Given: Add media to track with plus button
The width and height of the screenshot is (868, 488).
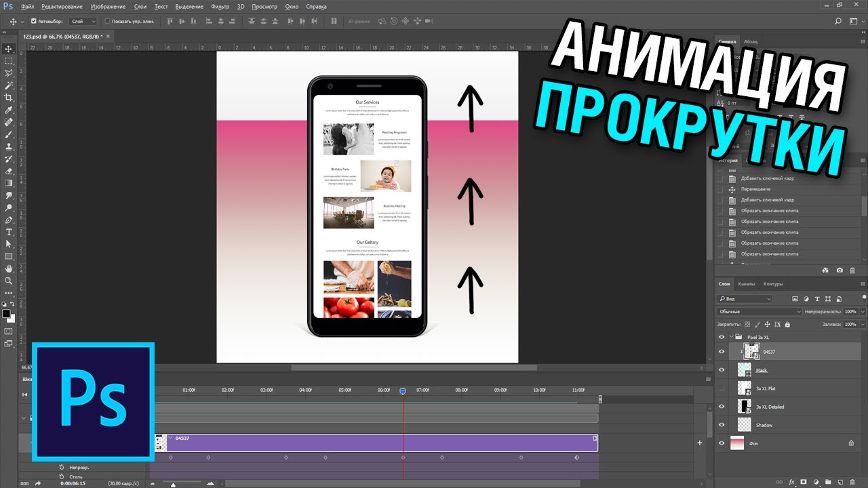Looking at the screenshot, I should [x=700, y=443].
